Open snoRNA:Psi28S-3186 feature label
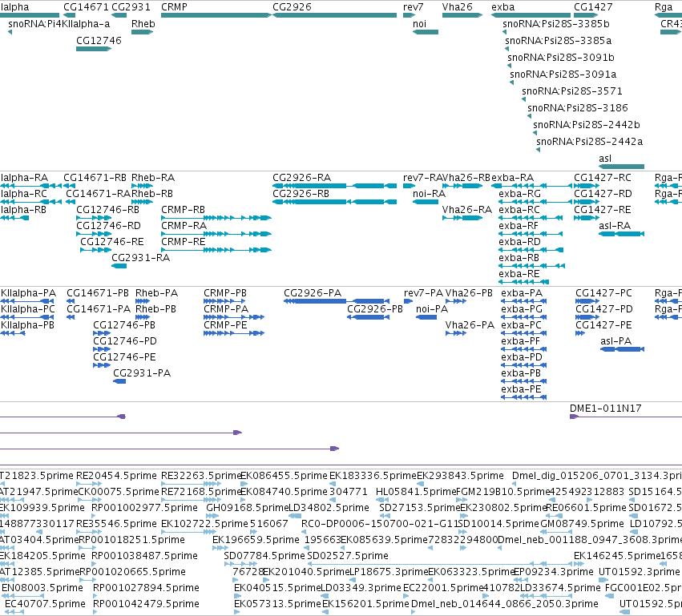682x616 pixels. [x=578, y=108]
